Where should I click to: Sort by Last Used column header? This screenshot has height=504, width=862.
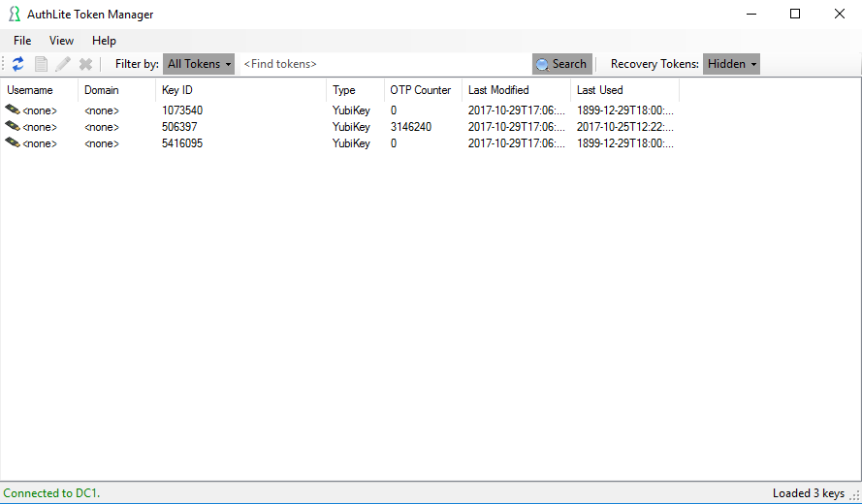coord(625,90)
